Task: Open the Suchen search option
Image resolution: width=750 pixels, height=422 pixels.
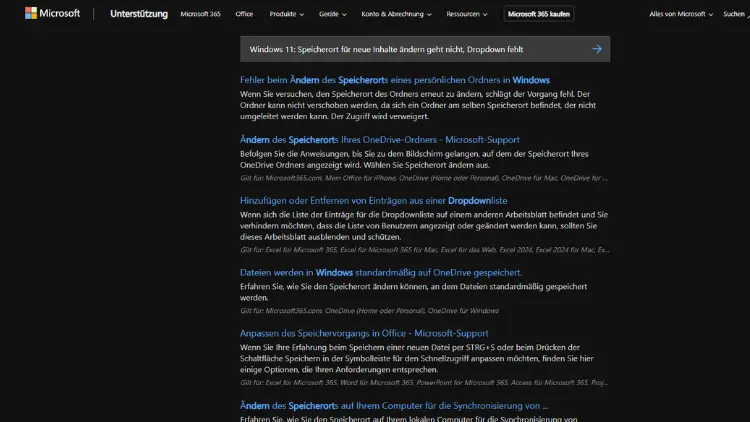Action: click(736, 14)
